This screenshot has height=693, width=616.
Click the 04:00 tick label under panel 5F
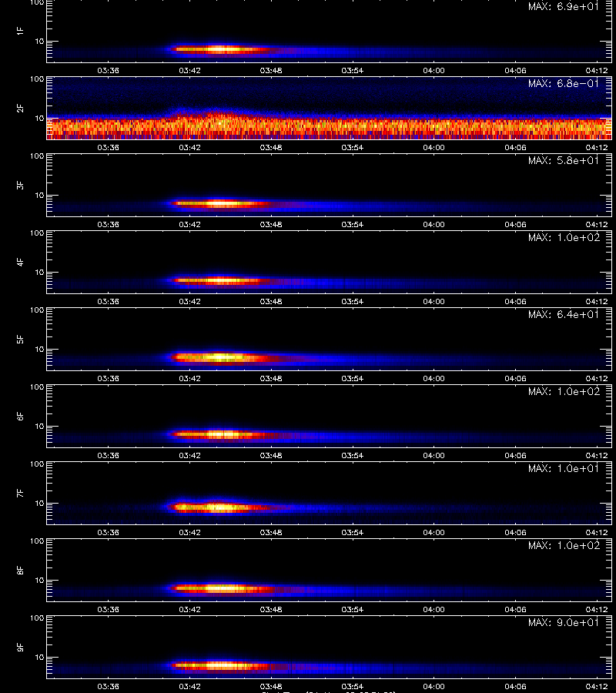click(x=434, y=379)
